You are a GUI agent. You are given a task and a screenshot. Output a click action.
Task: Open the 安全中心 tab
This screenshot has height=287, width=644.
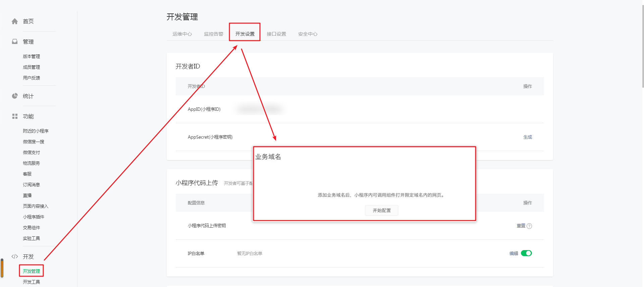(x=308, y=34)
